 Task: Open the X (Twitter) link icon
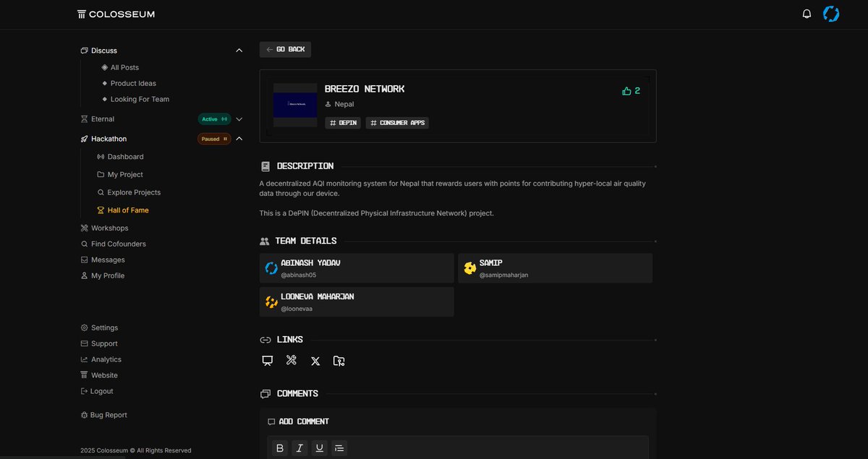coord(315,361)
